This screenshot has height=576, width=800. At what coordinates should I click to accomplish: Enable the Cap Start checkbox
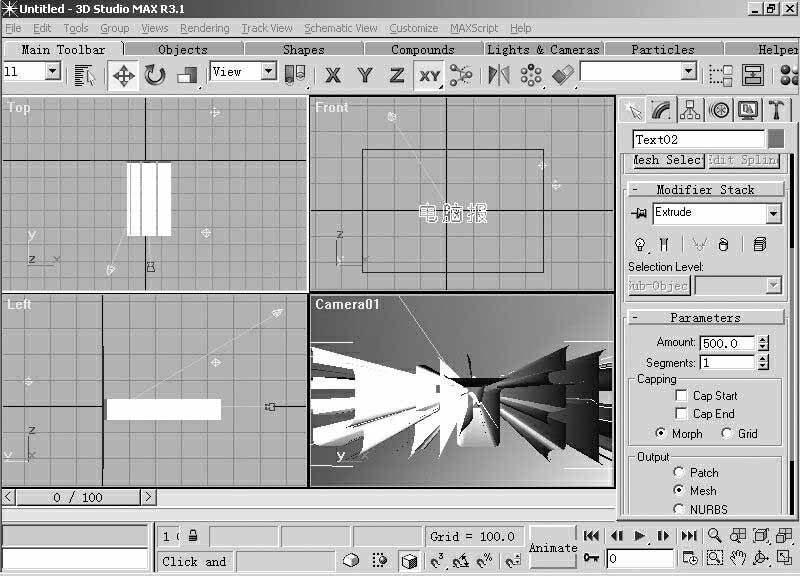pos(682,396)
